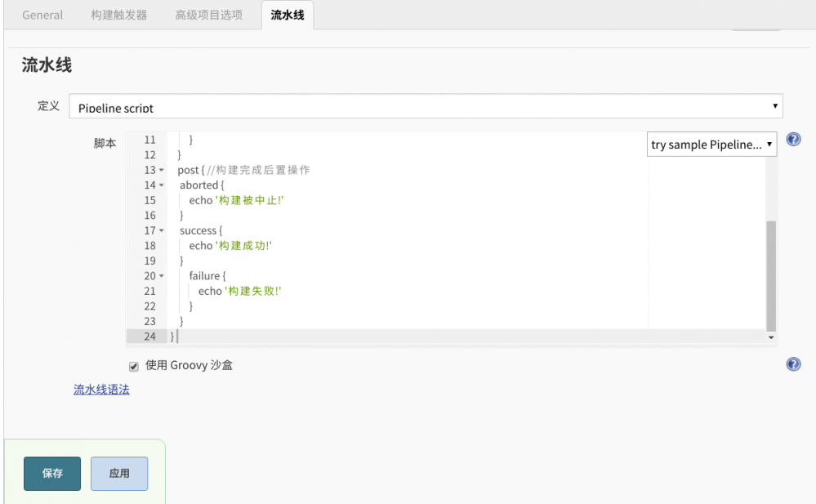This screenshot has height=504, width=816.
Task: Collapse the failure block on line 20
Action: point(160,276)
